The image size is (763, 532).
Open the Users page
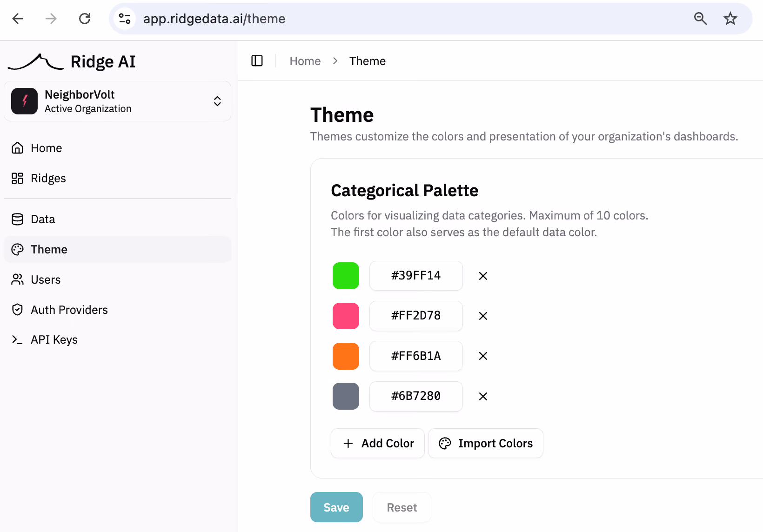coord(117,279)
